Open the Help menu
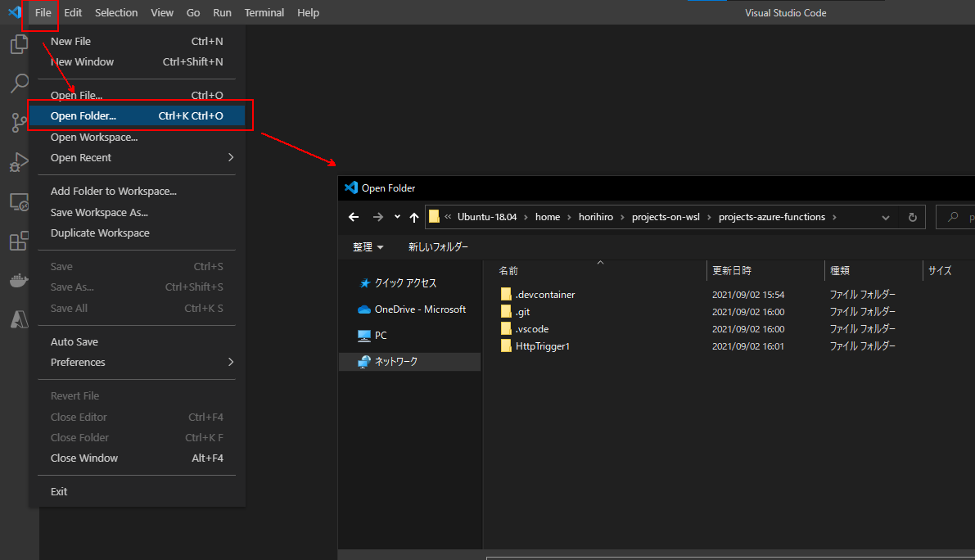Screen dimensions: 975x560 (x=308, y=12)
